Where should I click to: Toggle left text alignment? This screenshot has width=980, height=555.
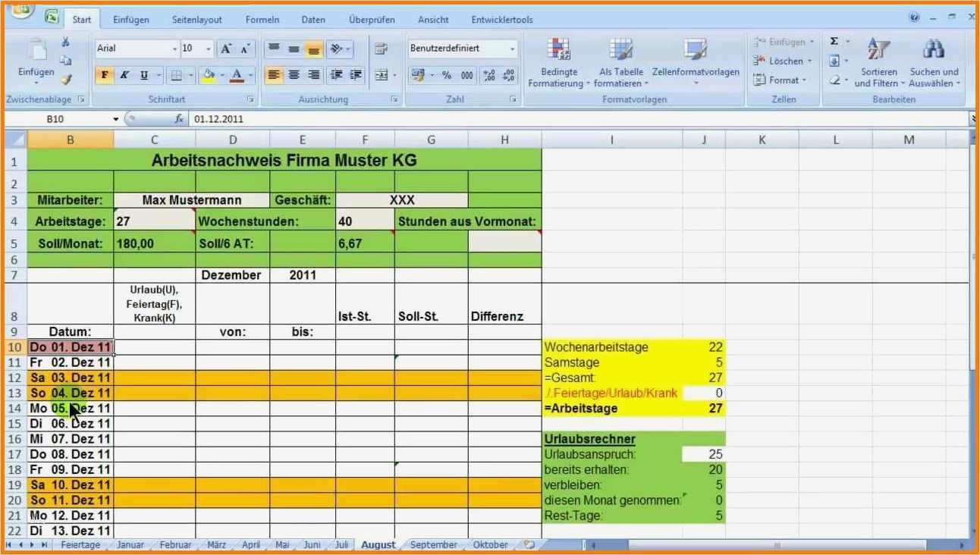click(x=274, y=75)
